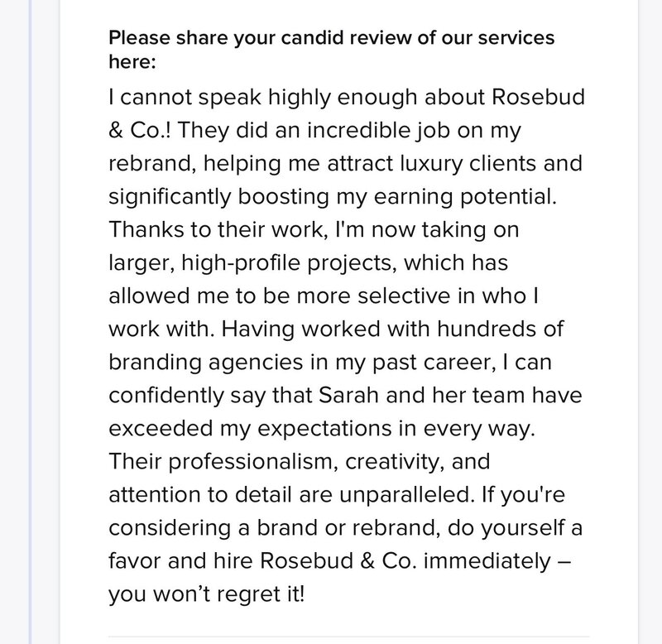Click the line "significantly boosting my earning potential."
Image resolution: width=662 pixels, height=644 pixels.
pos(333,197)
